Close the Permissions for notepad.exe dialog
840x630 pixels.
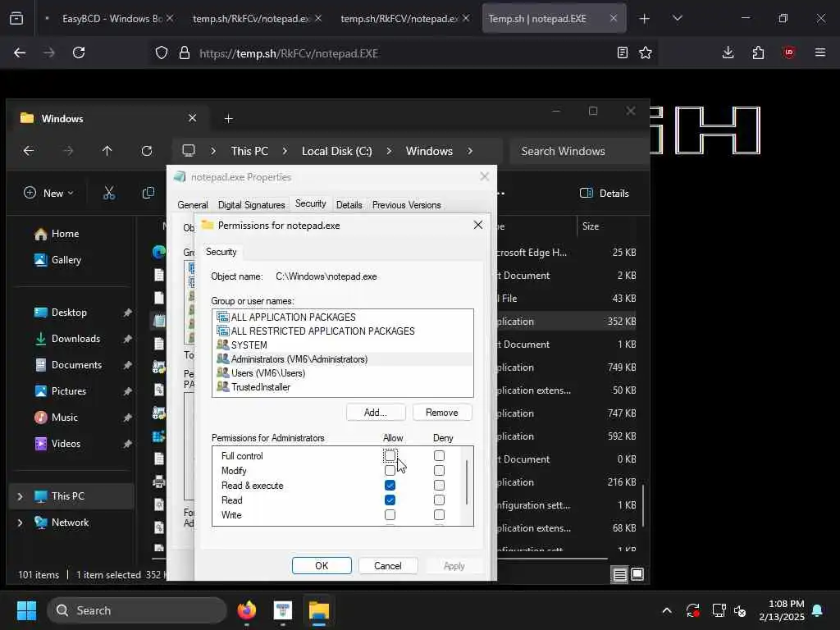tap(478, 225)
